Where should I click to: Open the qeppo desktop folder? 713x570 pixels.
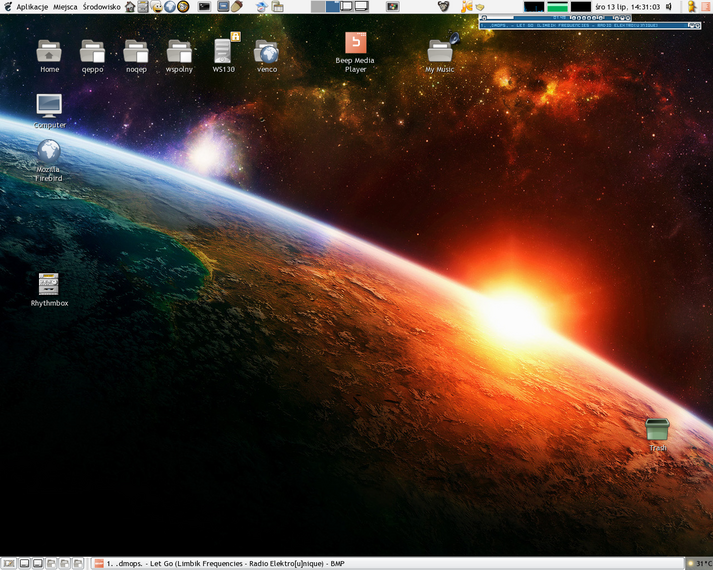point(92,56)
